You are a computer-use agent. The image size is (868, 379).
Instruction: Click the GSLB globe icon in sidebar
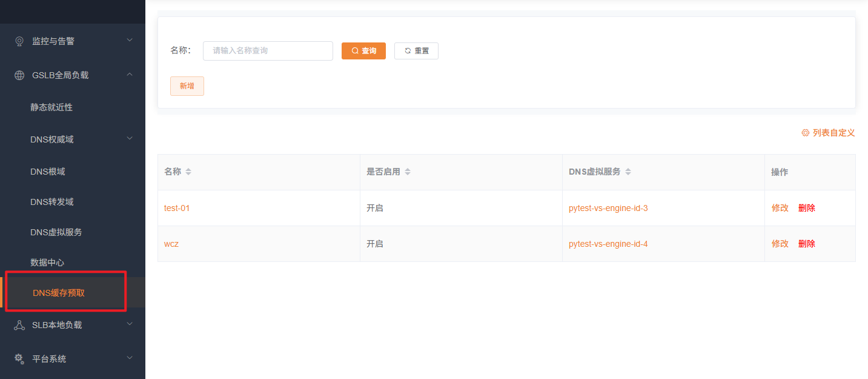tap(19, 75)
